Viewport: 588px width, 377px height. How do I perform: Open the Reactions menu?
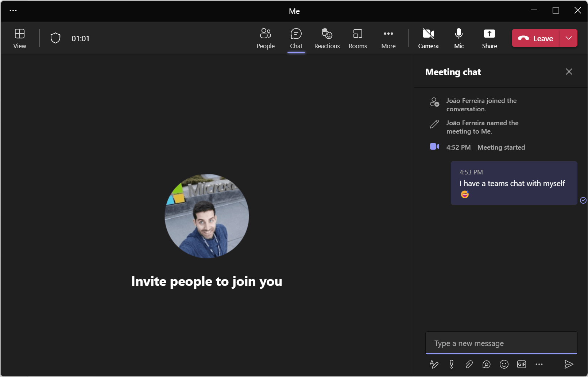(x=327, y=38)
